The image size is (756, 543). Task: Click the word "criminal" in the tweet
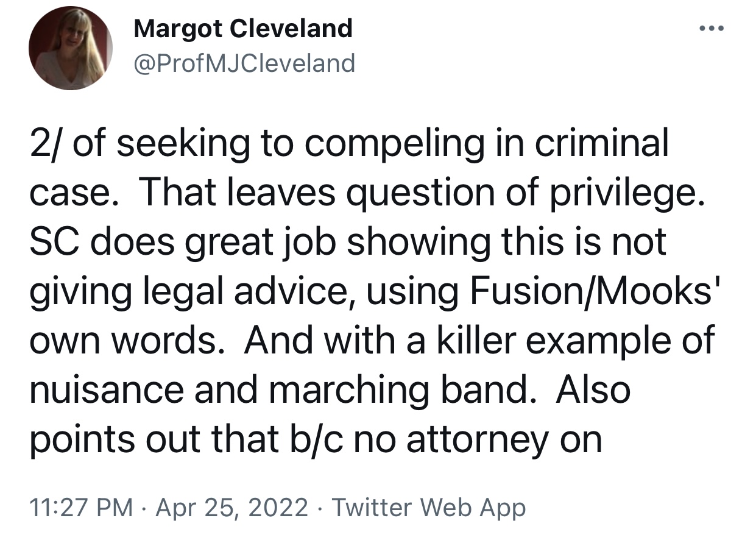coord(602,144)
